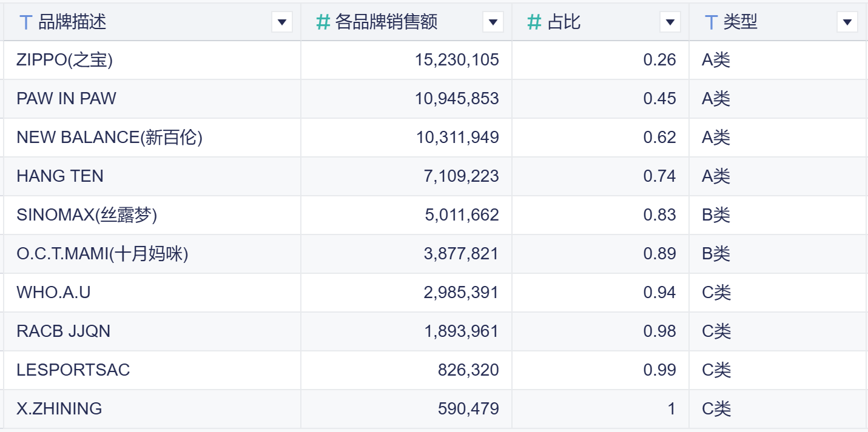Select the A类 cell in PAW IN PAW row

(778, 99)
